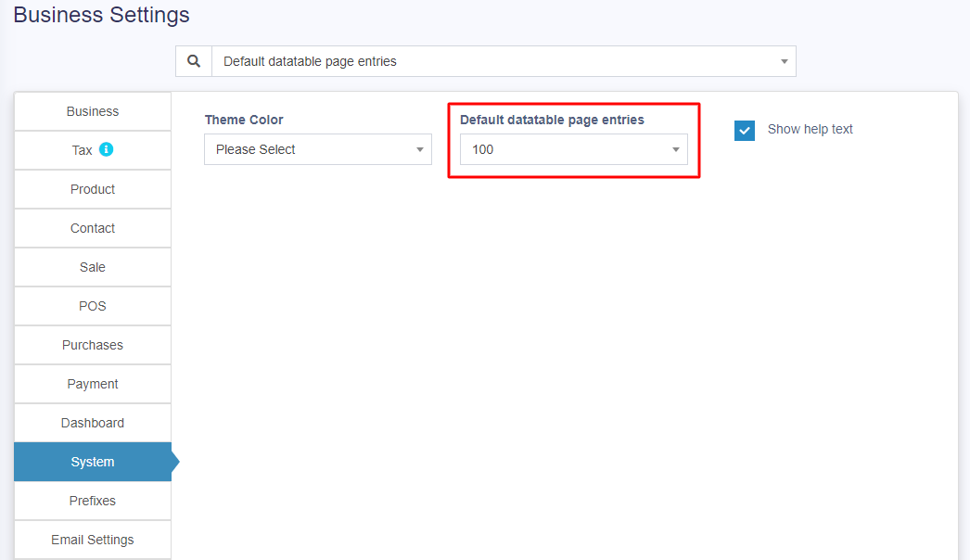Image resolution: width=970 pixels, height=560 pixels.
Task: Open Default datatable page entries dropdown
Action: (573, 149)
